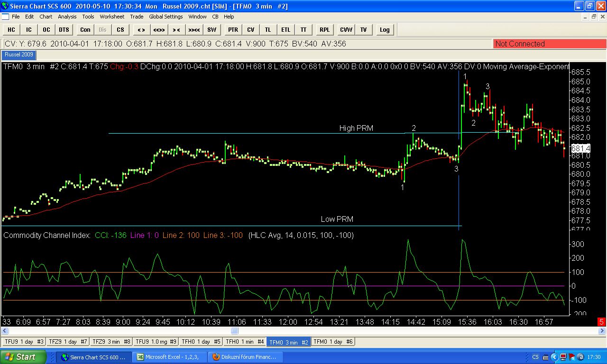This screenshot has width=607, height=364.
Task: Toggle the TT text tool
Action: (x=303, y=29)
